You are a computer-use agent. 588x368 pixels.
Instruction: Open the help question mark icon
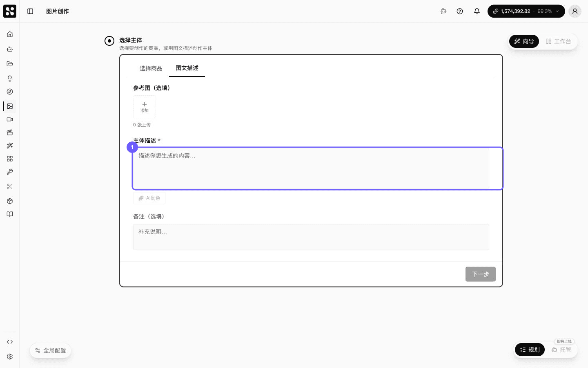(x=460, y=11)
